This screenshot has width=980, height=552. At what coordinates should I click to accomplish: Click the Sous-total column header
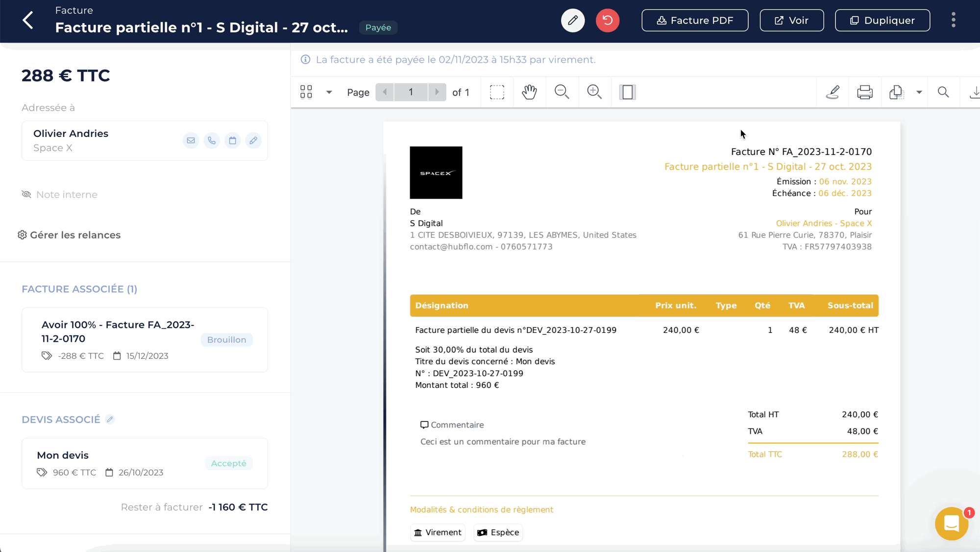850,305
